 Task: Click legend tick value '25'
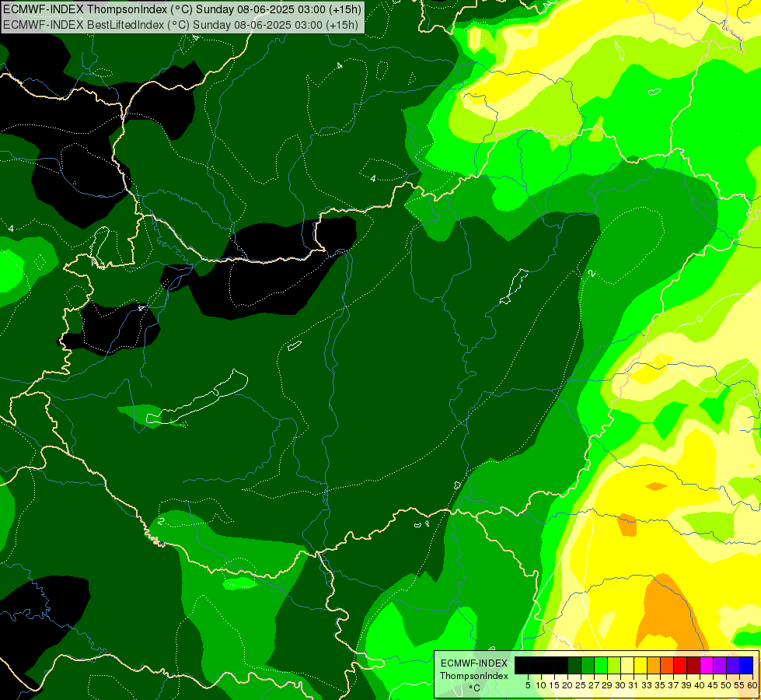581,685
